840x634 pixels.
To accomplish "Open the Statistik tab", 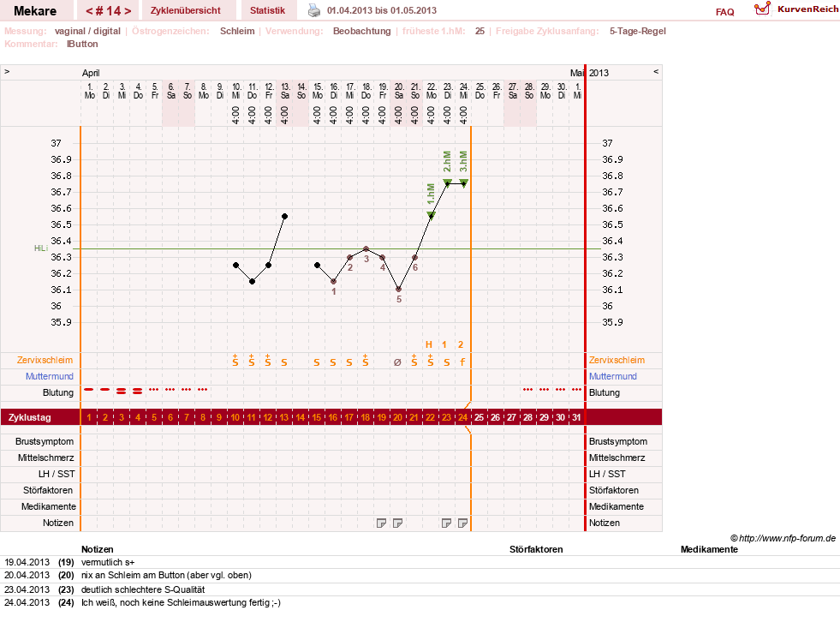I will pyautogui.click(x=267, y=10).
